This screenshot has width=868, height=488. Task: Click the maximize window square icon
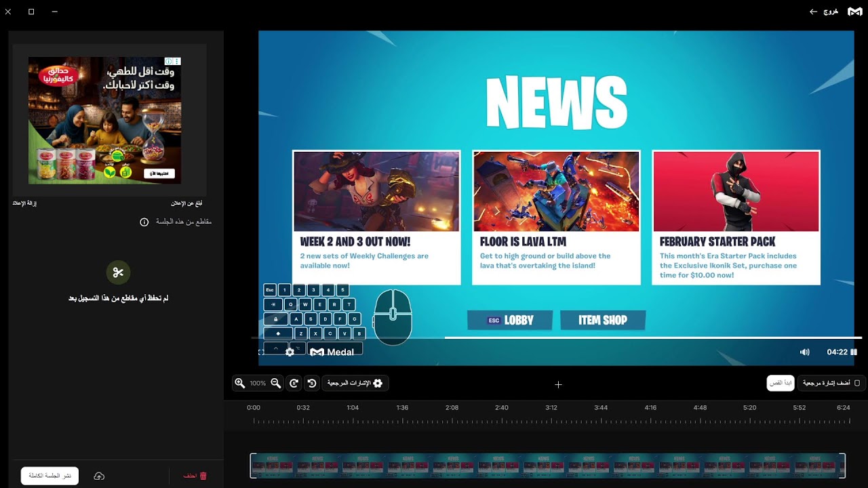(x=31, y=12)
